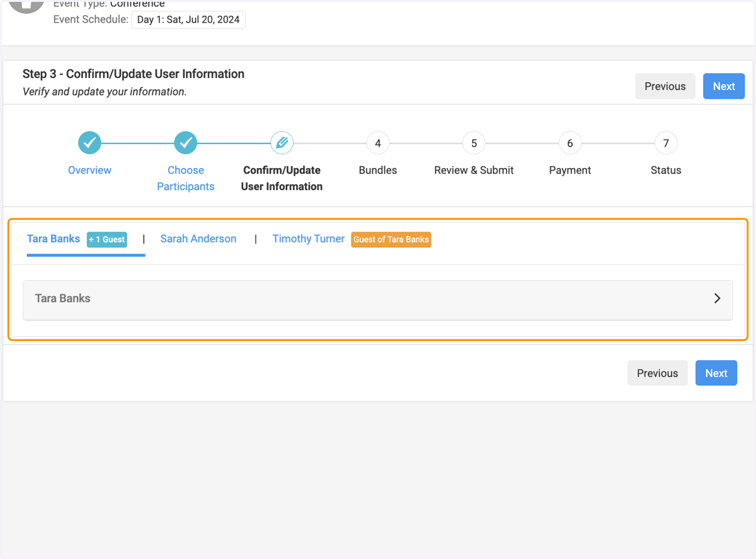Click the top Previous button

(665, 86)
